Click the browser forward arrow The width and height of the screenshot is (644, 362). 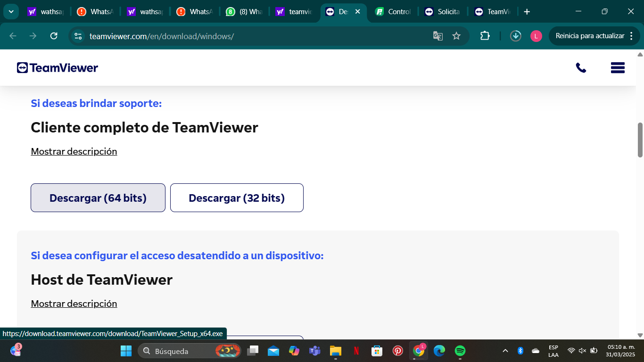pyautogui.click(x=33, y=36)
